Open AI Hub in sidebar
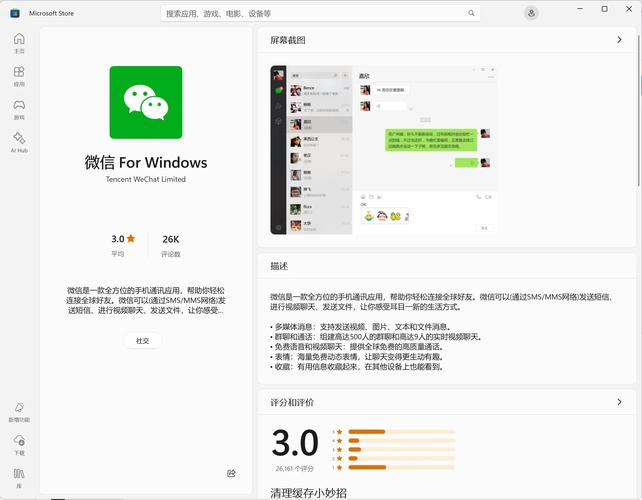Screen dimensions: 642x500 19,143
